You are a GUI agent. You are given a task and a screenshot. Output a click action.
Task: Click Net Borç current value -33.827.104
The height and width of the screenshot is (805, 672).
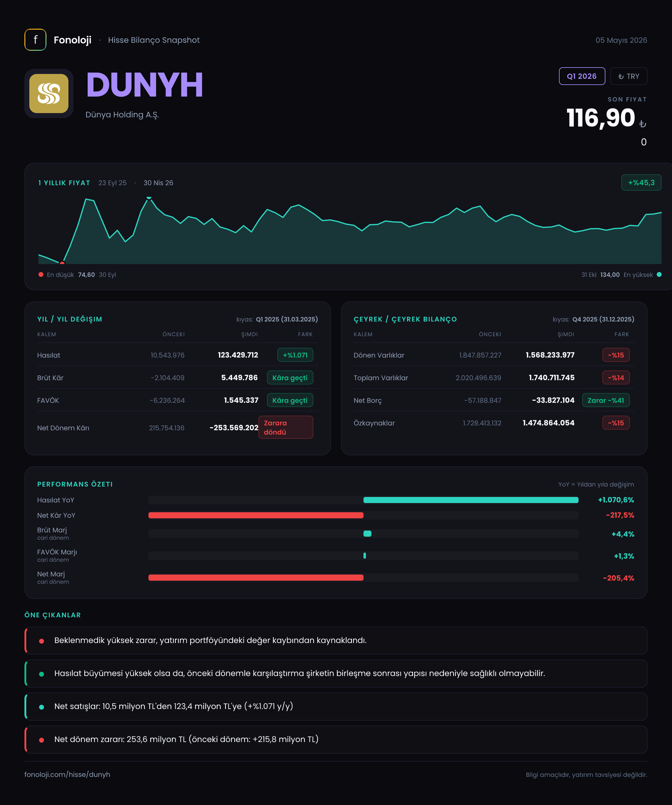(553, 400)
